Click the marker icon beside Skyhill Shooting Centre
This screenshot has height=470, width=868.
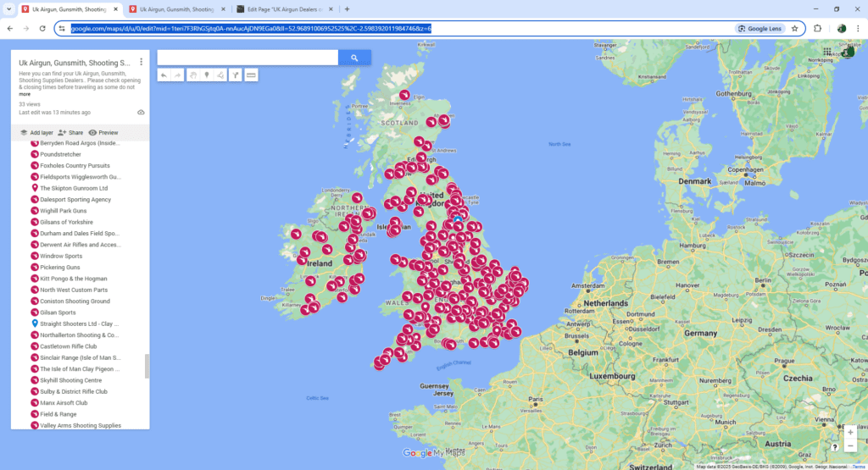(34, 380)
